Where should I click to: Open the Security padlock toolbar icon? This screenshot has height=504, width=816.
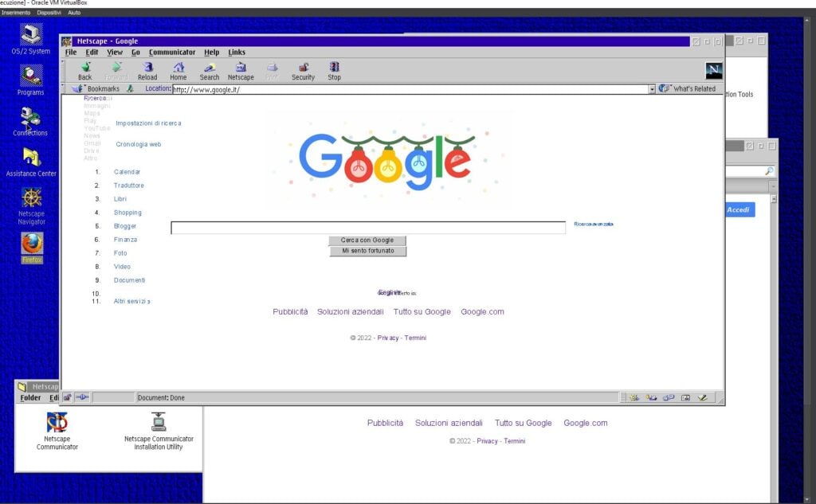coord(304,67)
